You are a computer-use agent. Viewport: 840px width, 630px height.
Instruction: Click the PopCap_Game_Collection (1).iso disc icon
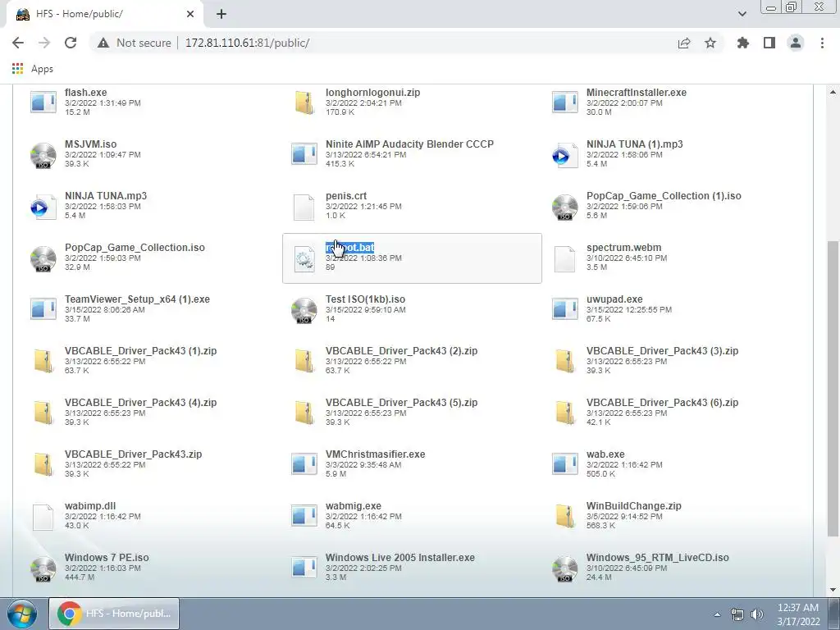click(x=564, y=208)
